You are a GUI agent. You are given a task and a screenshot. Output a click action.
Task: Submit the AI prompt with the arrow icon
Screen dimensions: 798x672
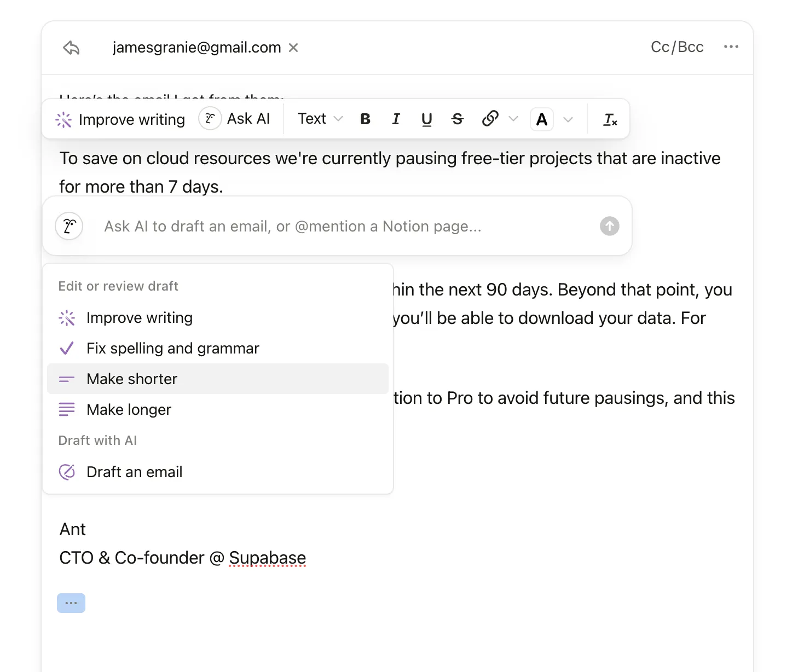[x=609, y=226]
